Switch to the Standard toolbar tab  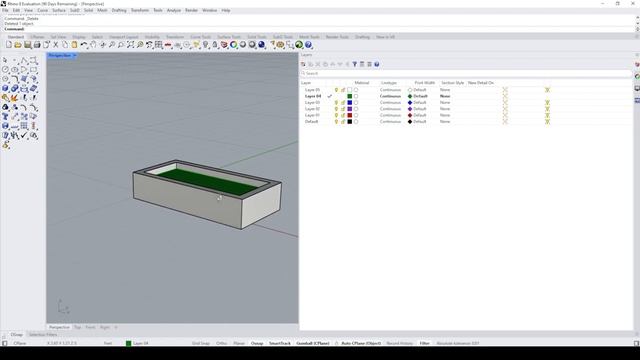pyautogui.click(x=16, y=37)
